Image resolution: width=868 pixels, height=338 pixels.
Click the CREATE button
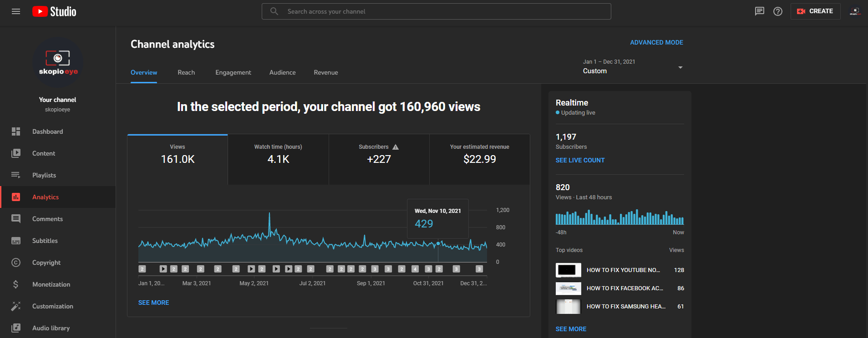tap(815, 11)
